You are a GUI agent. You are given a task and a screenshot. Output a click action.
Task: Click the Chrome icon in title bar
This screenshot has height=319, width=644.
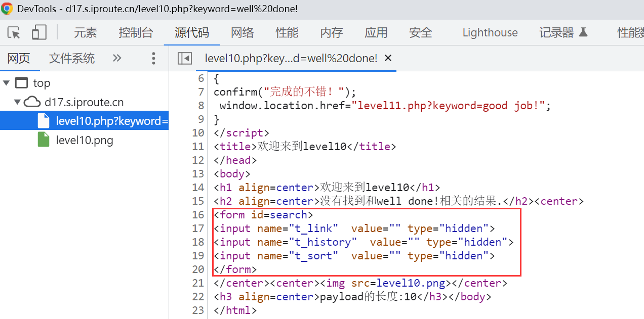(x=7, y=9)
